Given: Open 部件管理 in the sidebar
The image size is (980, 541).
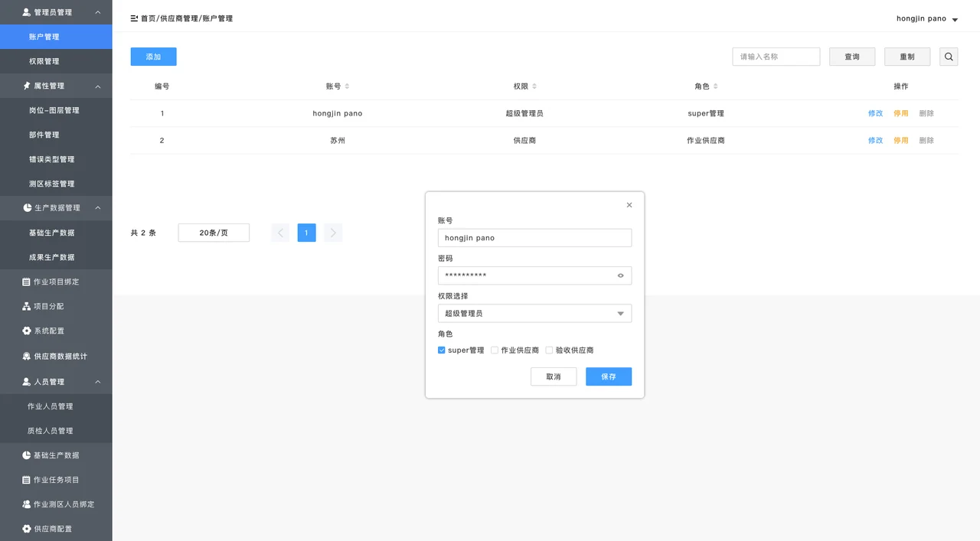Looking at the screenshot, I should click(x=56, y=135).
